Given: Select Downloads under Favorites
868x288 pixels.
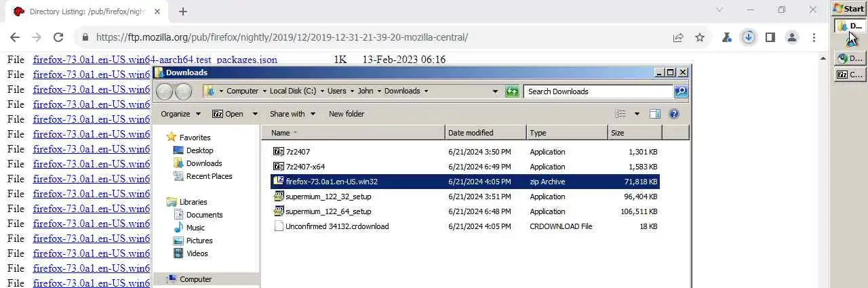Looking at the screenshot, I should tap(204, 163).
